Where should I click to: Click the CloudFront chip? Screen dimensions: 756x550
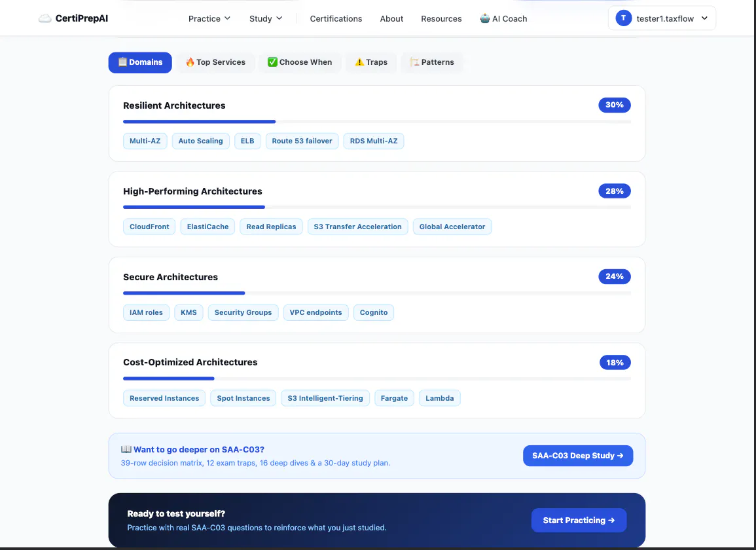tap(149, 227)
